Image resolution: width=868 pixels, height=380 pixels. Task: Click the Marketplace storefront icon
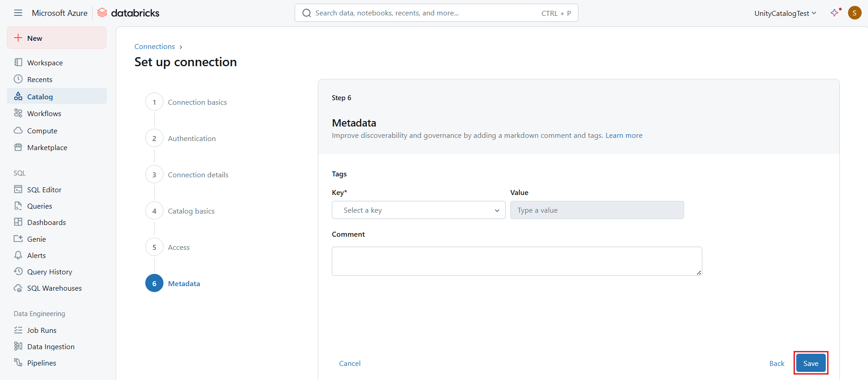click(x=18, y=147)
